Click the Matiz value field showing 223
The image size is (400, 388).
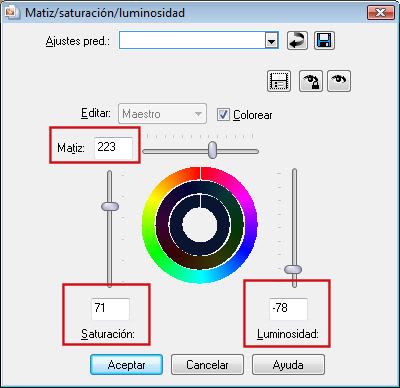(113, 148)
